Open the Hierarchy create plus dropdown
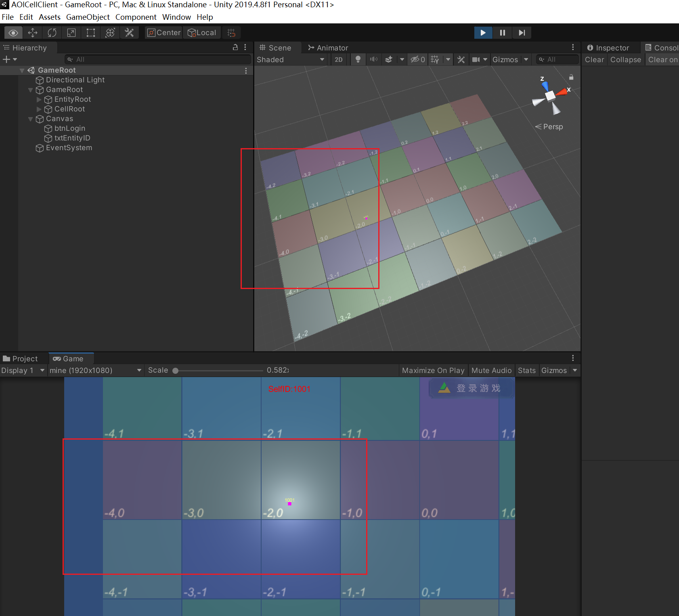This screenshot has width=679, height=616. [x=10, y=60]
